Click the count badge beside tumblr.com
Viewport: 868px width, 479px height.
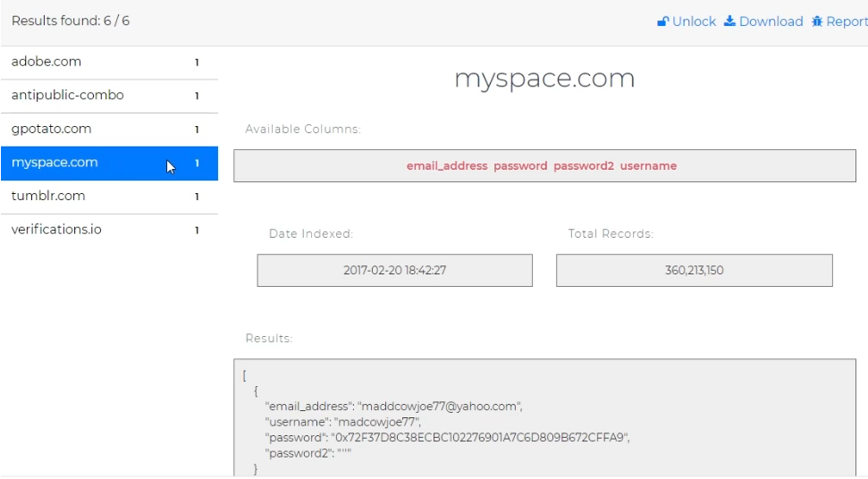pyautogui.click(x=197, y=197)
